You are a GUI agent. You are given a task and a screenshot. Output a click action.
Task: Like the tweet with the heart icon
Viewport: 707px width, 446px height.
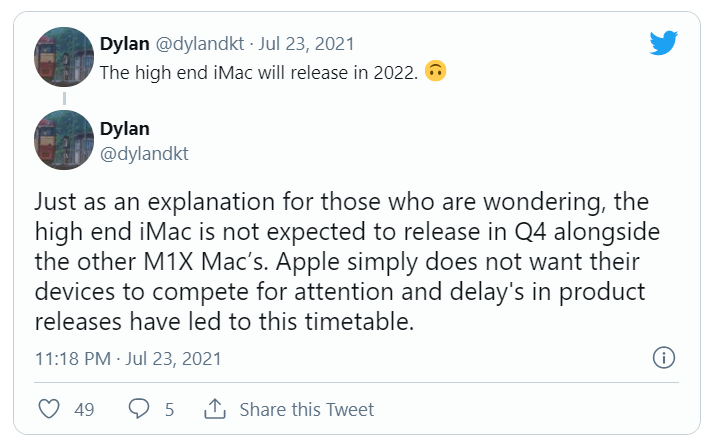48,409
